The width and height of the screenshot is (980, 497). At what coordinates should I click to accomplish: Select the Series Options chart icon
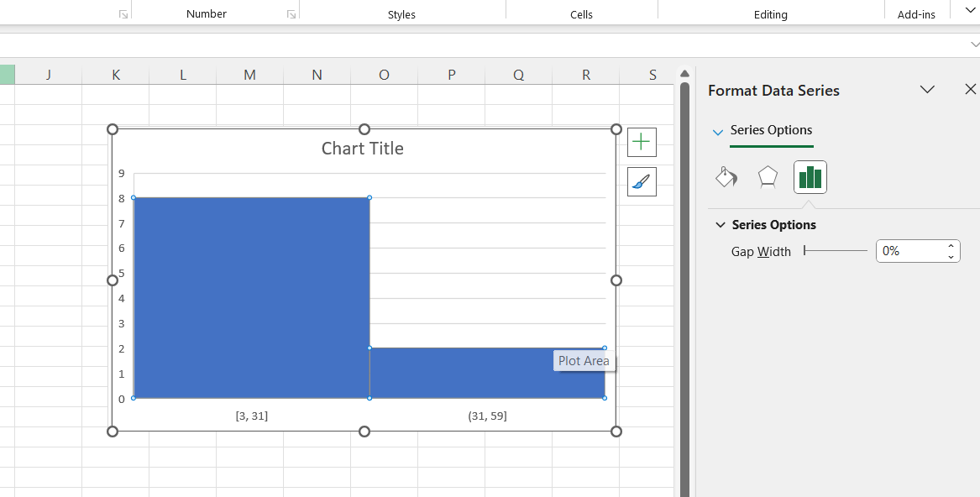[x=810, y=177]
